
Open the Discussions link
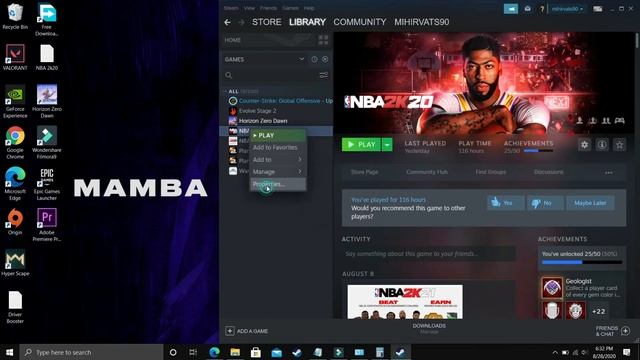tap(549, 172)
